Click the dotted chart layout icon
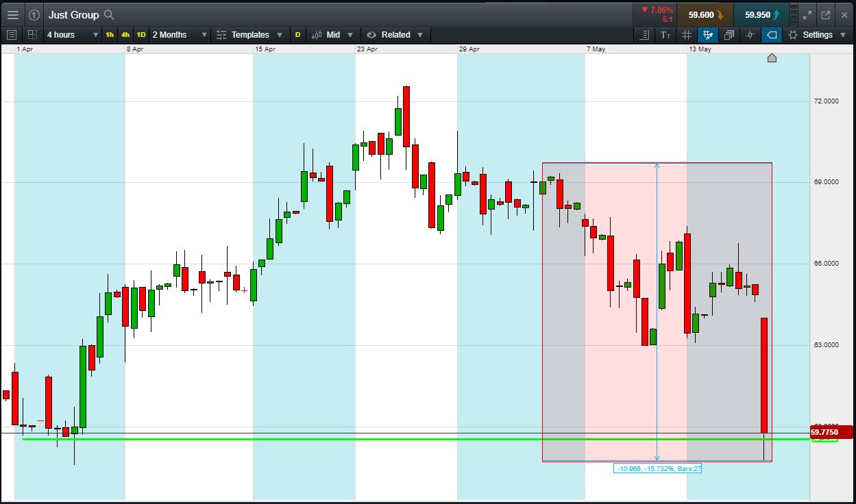This screenshot has width=856, height=504. coord(32,34)
